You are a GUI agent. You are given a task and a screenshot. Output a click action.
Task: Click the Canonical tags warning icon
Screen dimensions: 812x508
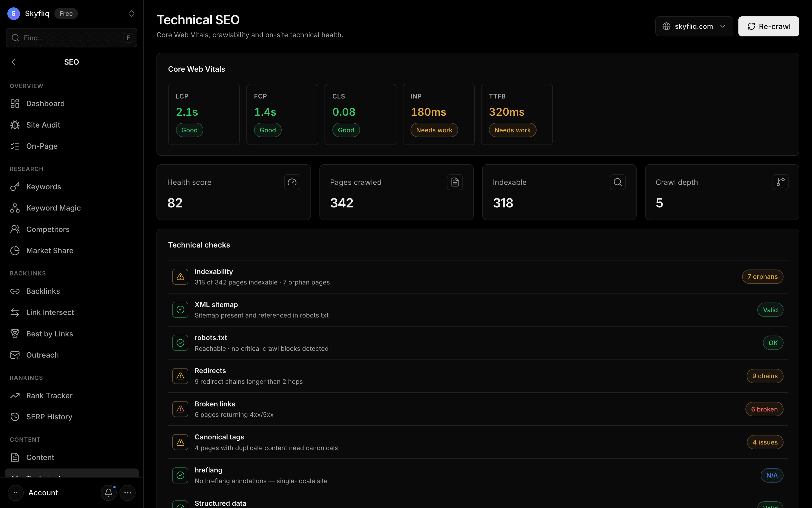pyautogui.click(x=180, y=442)
